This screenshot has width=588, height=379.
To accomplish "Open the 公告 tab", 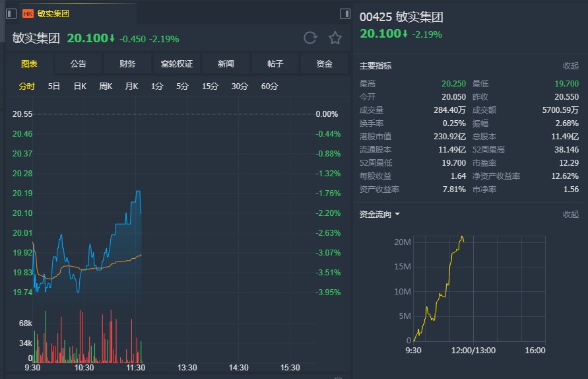I will tap(79, 64).
